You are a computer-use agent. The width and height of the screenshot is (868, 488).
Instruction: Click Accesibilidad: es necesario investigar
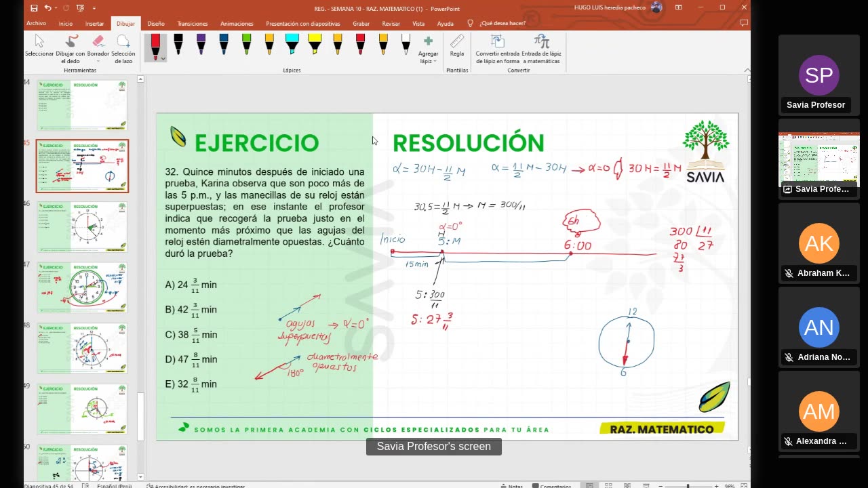195,485
